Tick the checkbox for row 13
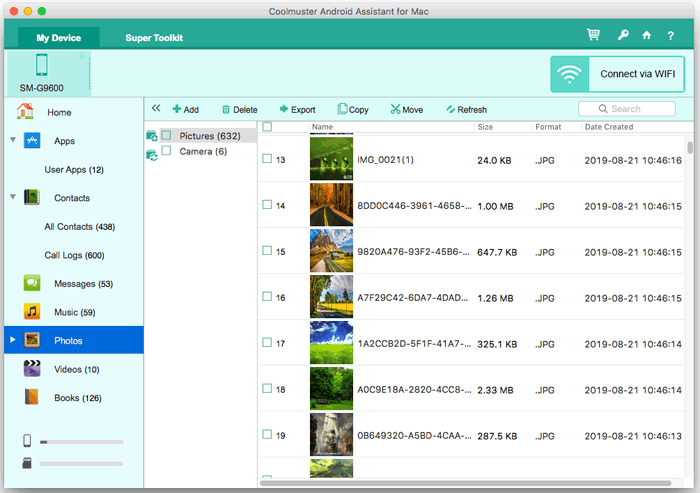Screen dimensions: 700x493 267,159
